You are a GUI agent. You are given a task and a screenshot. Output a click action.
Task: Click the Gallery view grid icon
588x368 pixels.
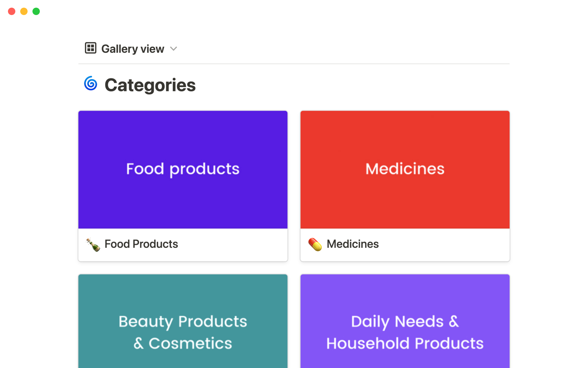(x=91, y=48)
